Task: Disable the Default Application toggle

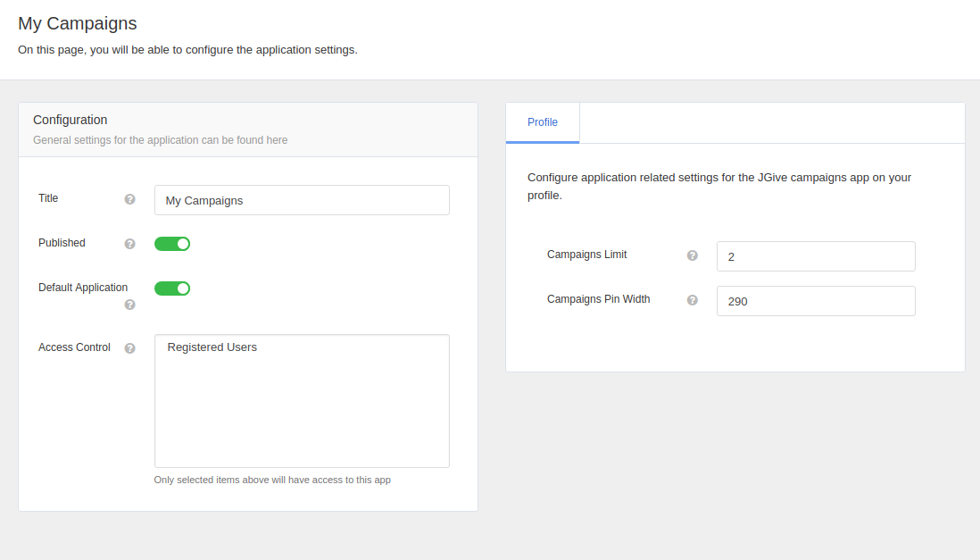Action: pos(172,288)
